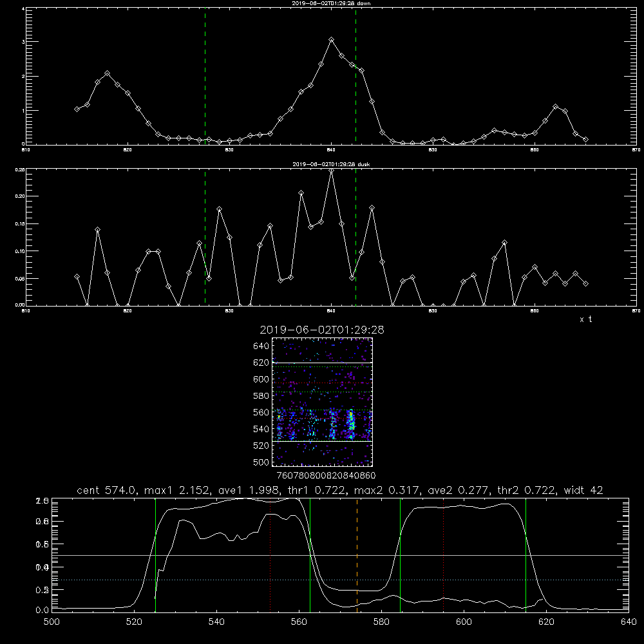
Task: Click the heatmap x-axis label string 760780800820840860
Action: 326,476
